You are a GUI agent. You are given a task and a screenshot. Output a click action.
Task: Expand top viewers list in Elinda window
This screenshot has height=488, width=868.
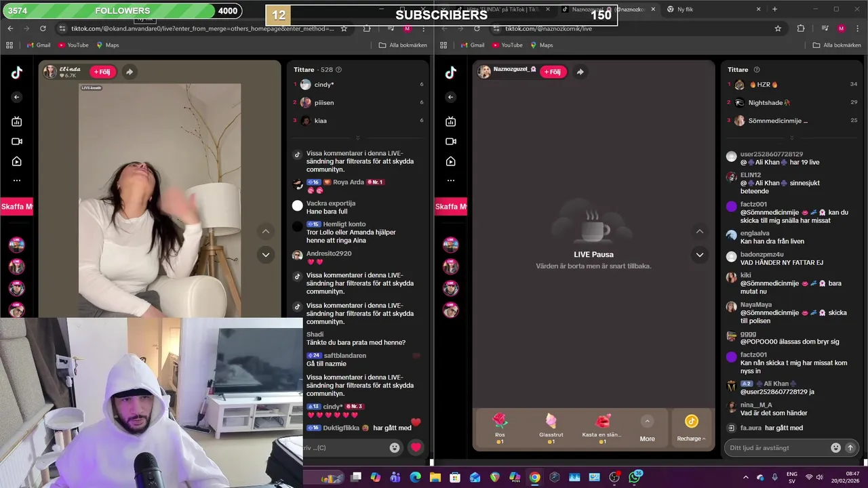pyautogui.click(x=358, y=138)
